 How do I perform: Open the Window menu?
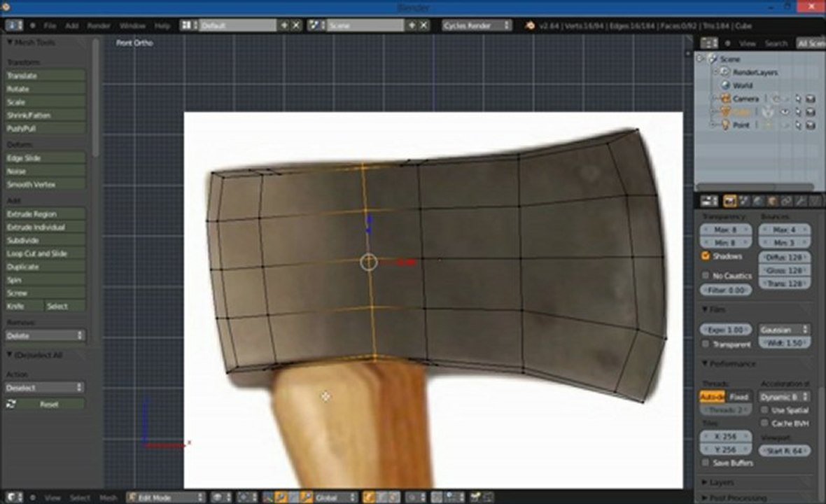click(132, 25)
